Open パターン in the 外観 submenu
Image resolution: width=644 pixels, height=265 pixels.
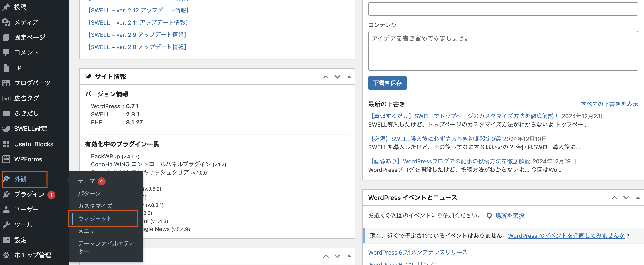click(x=89, y=194)
